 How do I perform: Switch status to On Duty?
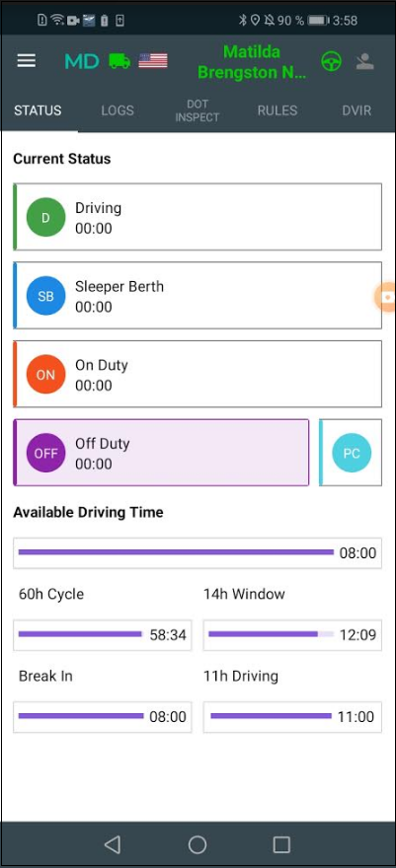[x=198, y=374]
